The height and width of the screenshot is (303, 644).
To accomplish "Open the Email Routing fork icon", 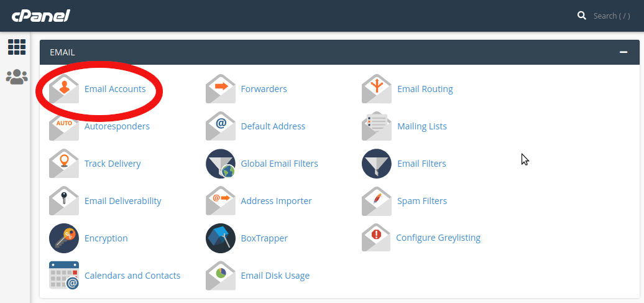I will coord(377,89).
